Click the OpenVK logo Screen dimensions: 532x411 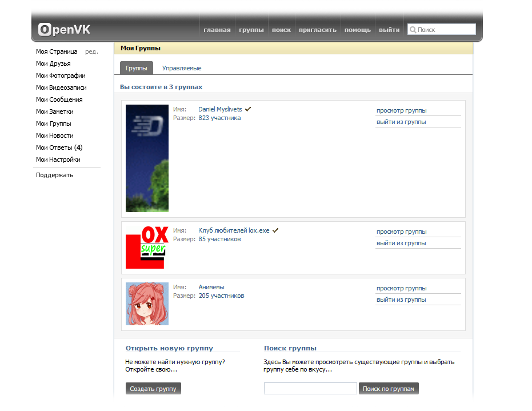click(x=64, y=30)
